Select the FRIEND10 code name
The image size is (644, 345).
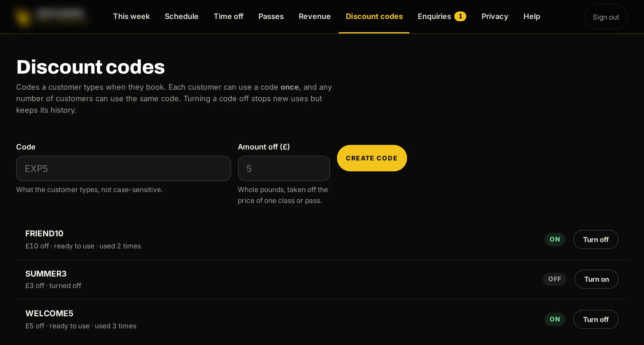(44, 233)
